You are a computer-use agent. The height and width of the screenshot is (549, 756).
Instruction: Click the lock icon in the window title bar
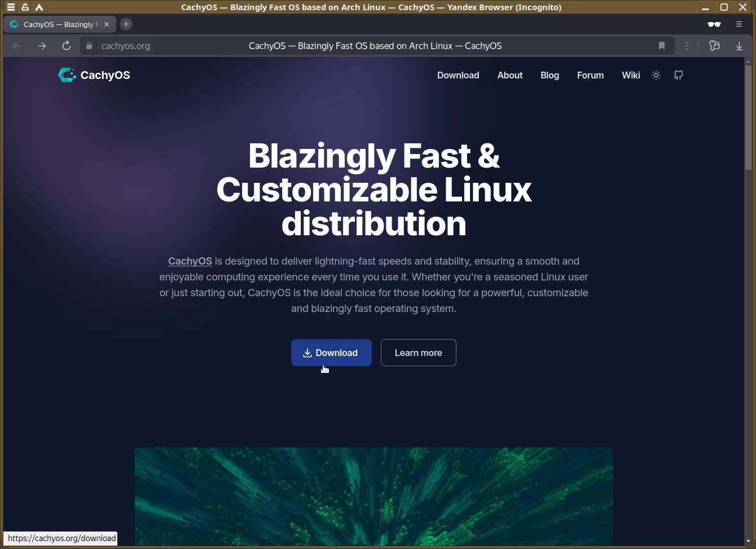tap(25, 7)
